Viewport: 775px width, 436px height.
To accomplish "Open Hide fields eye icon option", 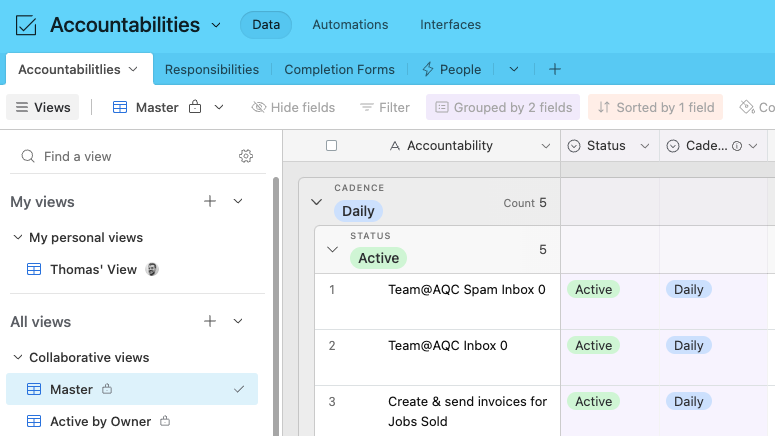I will point(259,107).
